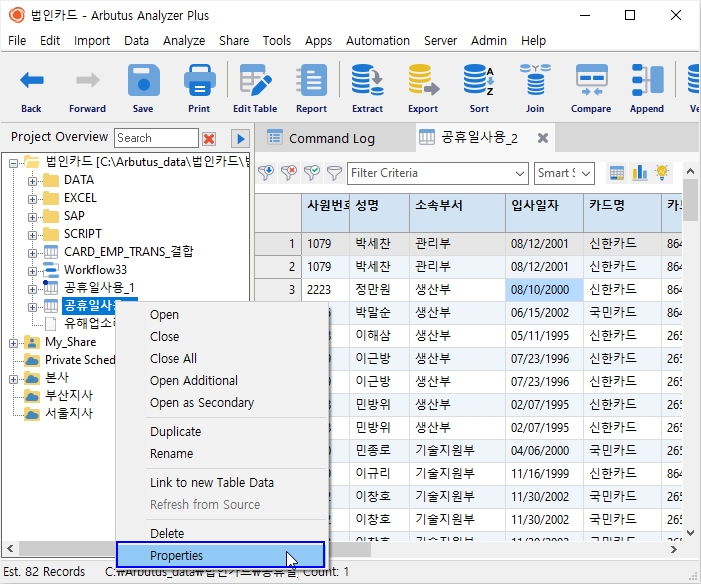Open the Filter Criteria dropdown arrow
701x584 pixels.
coord(519,174)
